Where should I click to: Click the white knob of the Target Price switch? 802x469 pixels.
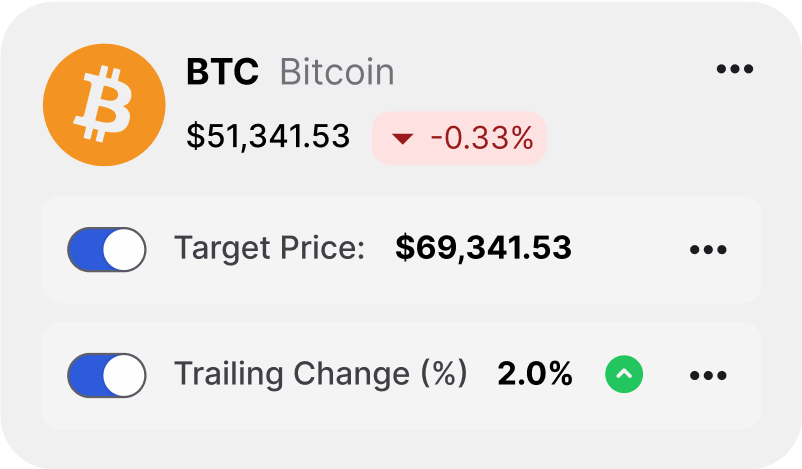point(125,249)
